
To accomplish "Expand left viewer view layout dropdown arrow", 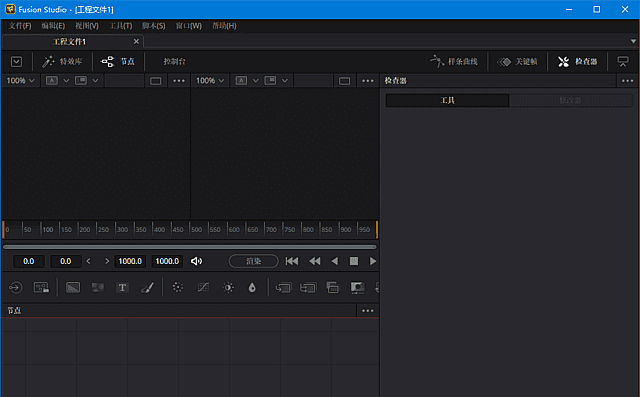I will click(x=95, y=81).
